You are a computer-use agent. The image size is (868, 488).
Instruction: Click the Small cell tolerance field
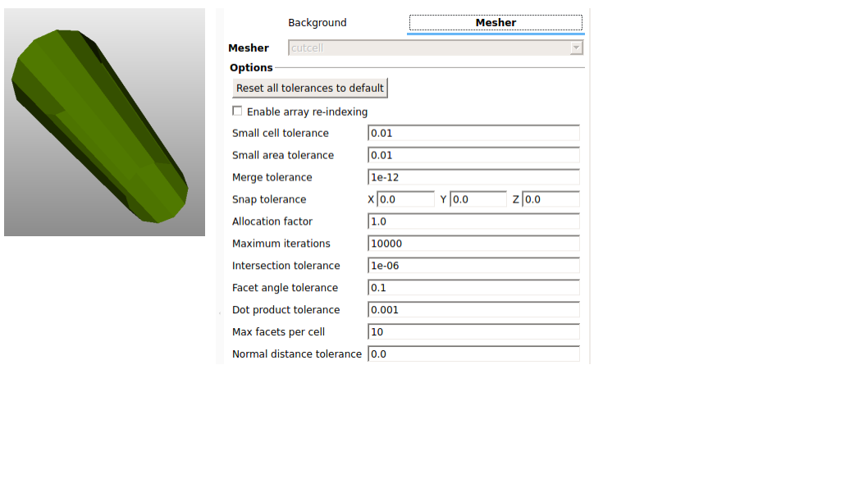[x=473, y=133]
